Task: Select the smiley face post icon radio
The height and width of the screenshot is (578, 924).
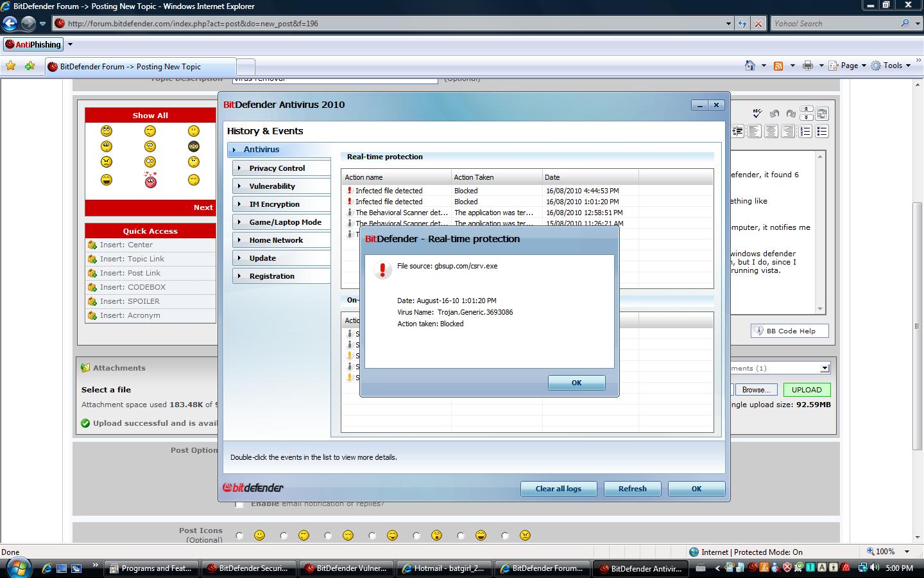Action: coord(239,536)
